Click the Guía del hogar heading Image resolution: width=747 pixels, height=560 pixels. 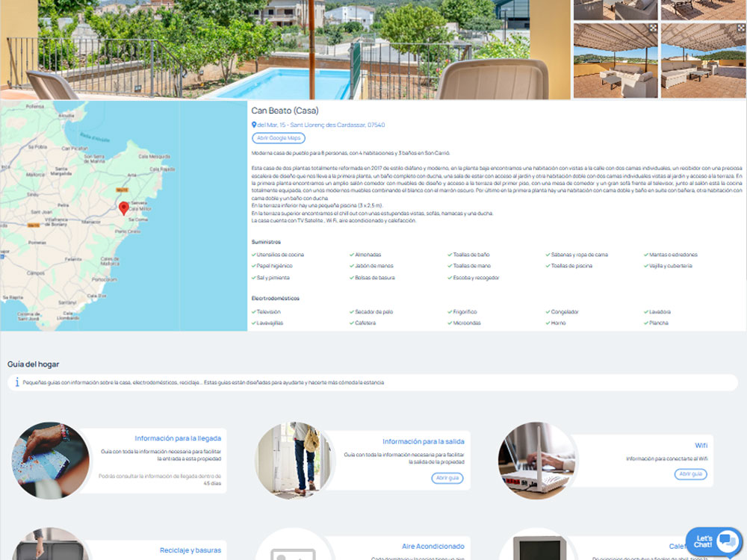click(34, 364)
